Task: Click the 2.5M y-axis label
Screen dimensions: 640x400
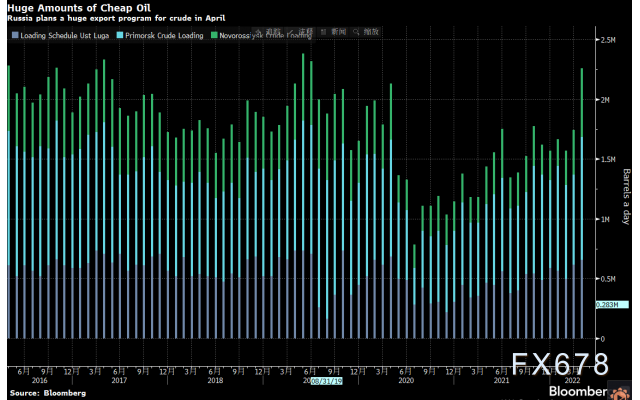Action: (x=608, y=40)
